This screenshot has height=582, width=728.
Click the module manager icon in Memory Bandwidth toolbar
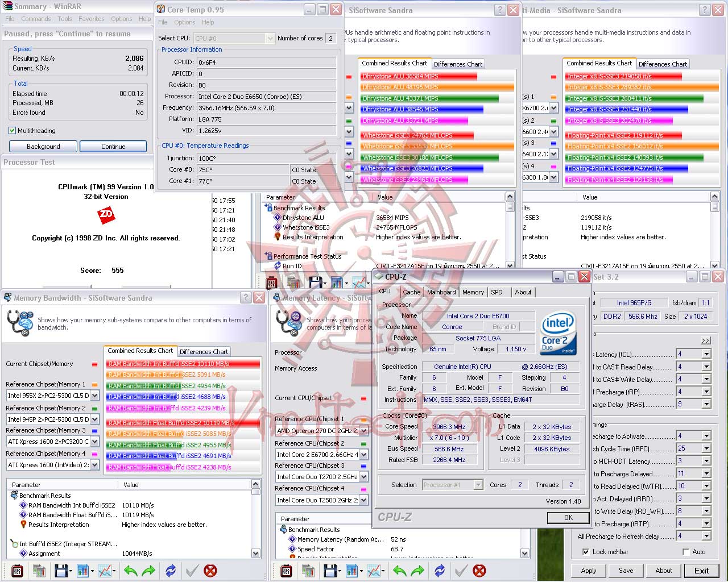tap(17, 570)
